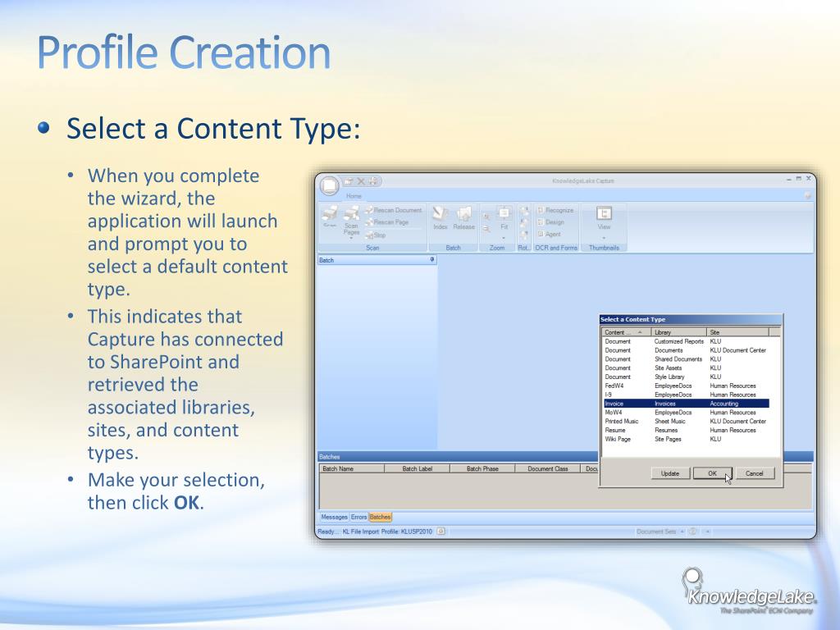Viewport: 840px width, 630px height.
Task: Click the Cancel button in dialog
Action: click(x=755, y=473)
